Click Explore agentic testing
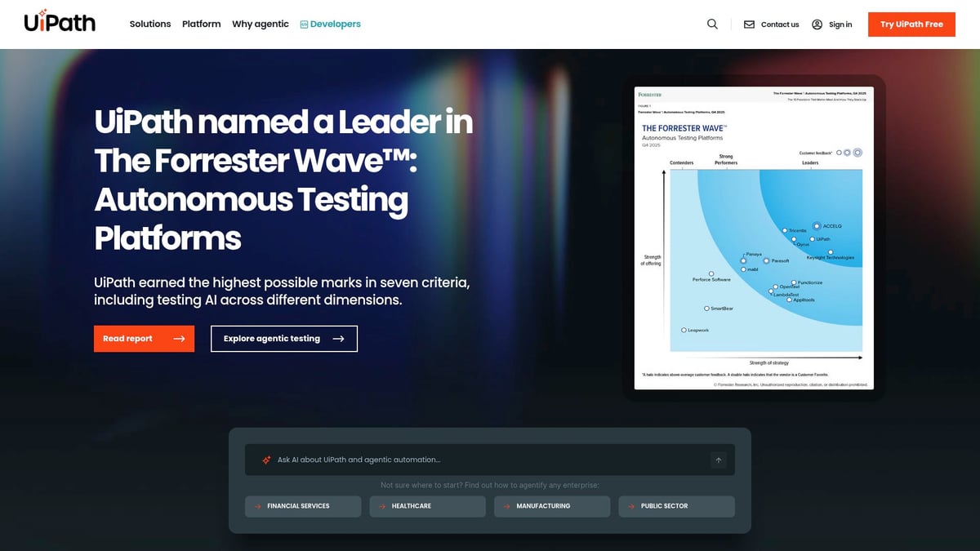980x551 pixels. point(283,338)
